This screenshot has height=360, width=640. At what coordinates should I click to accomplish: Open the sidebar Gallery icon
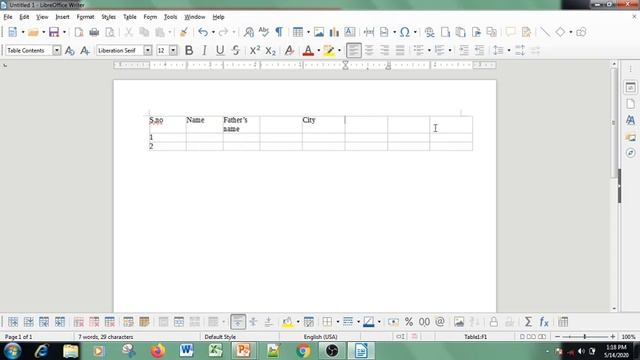(631, 137)
